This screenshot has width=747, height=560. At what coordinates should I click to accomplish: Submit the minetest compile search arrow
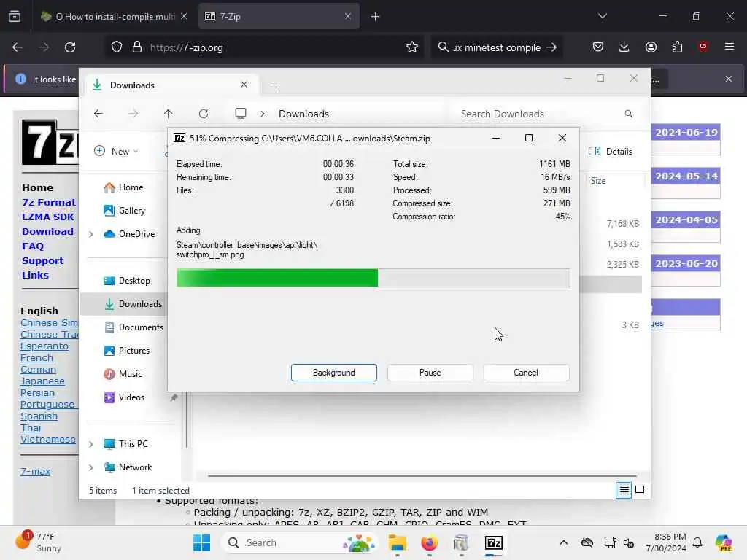click(x=551, y=47)
